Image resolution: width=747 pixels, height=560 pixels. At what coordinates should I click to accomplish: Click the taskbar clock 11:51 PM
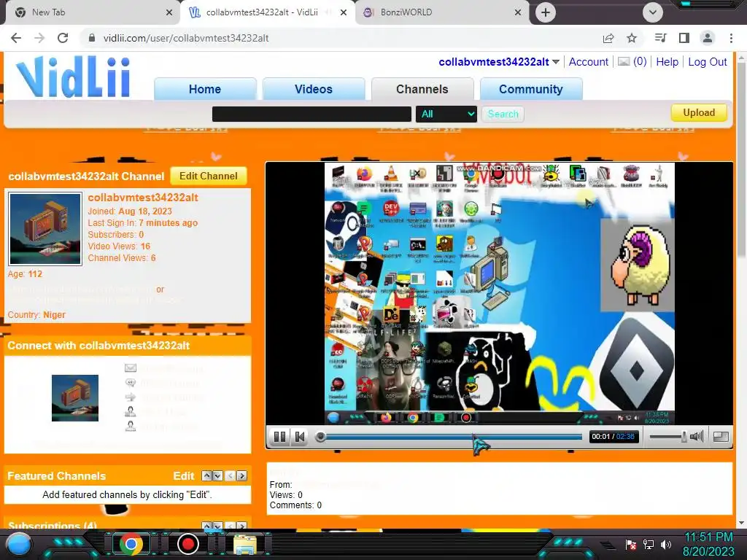pyautogui.click(x=708, y=537)
